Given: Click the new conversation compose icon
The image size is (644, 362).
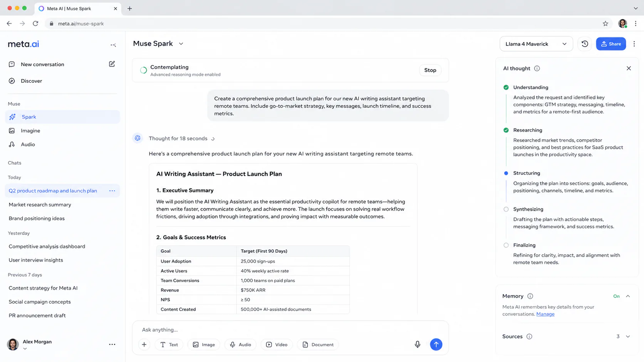Looking at the screenshot, I should 112,64.
